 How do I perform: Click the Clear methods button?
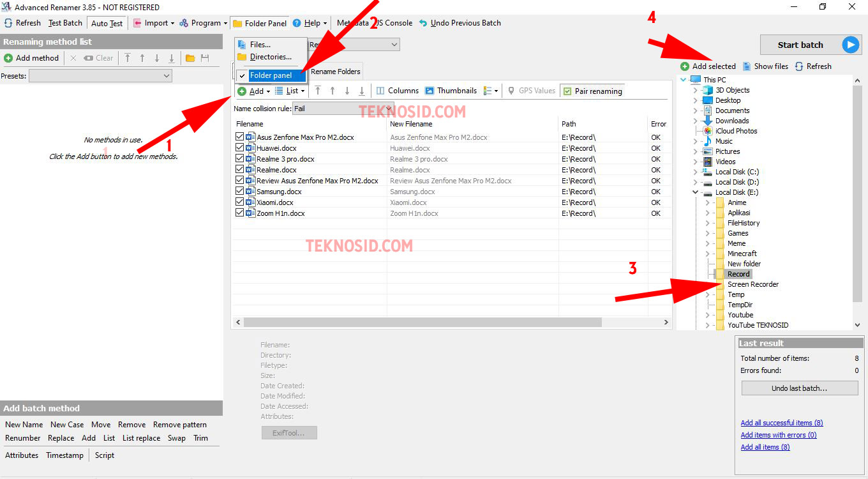pos(98,58)
